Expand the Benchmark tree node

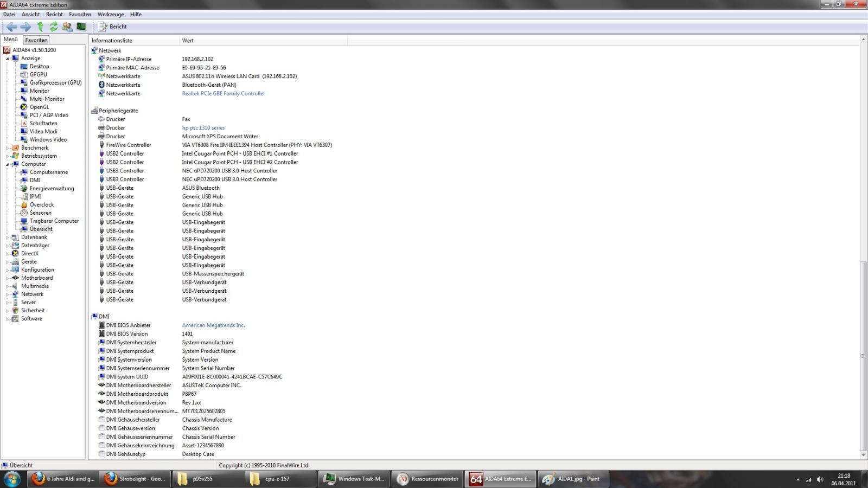[8, 148]
